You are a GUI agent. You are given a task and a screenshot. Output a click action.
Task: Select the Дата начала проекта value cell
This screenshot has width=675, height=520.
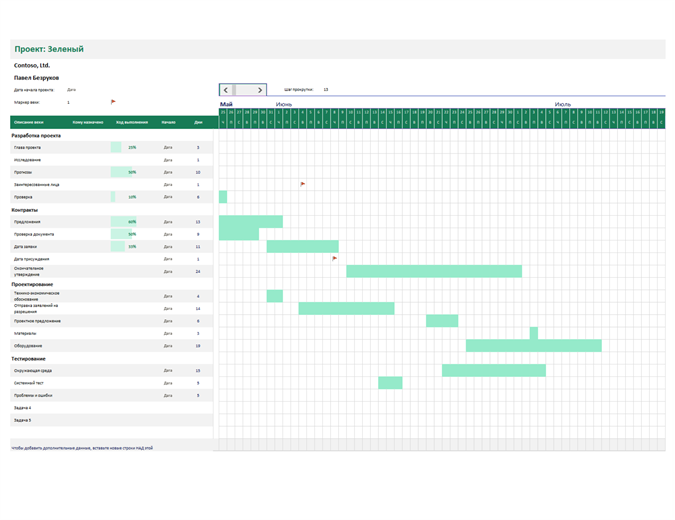pos(71,90)
